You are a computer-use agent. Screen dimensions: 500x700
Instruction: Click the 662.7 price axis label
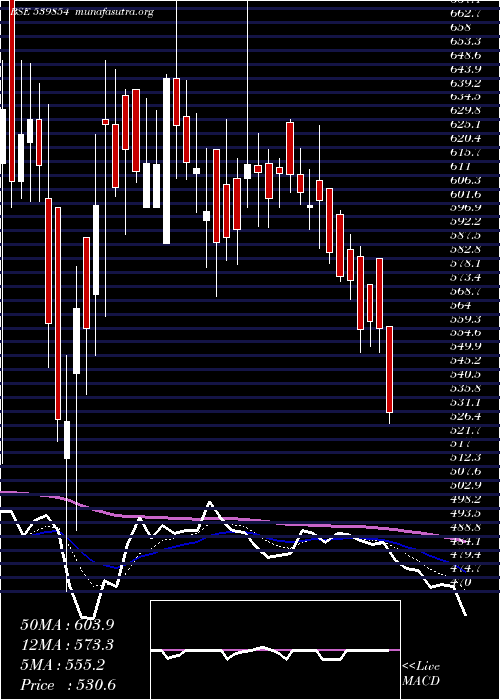[x=466, y=13]
